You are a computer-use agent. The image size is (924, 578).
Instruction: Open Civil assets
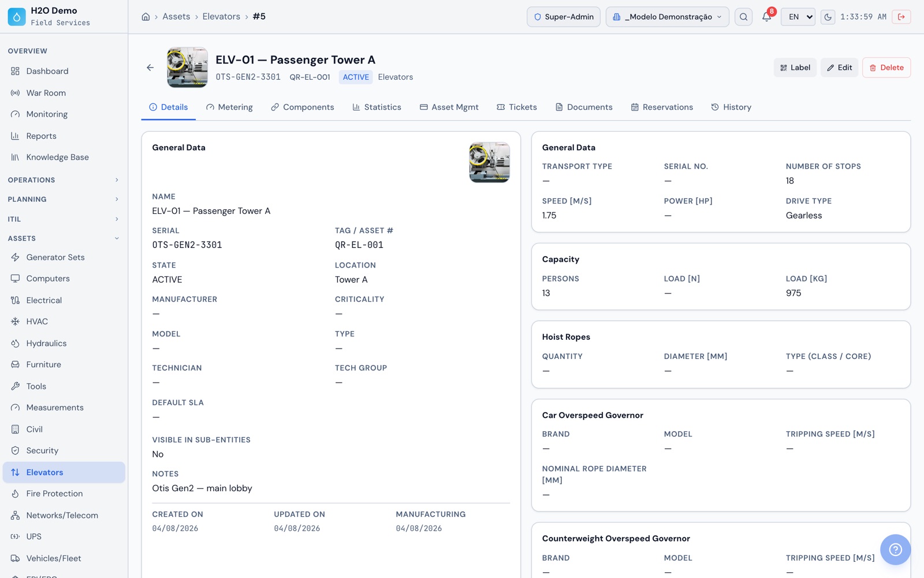point(64,429)
